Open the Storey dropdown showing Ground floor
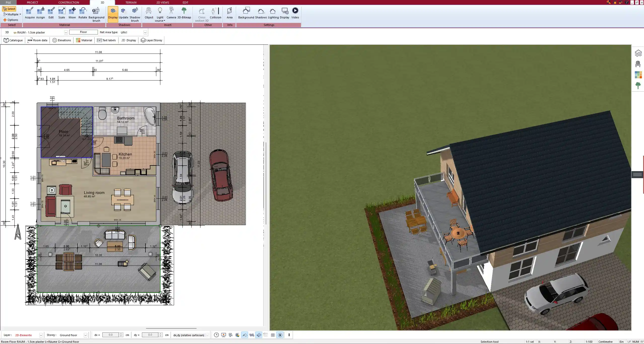 (85, 335)
